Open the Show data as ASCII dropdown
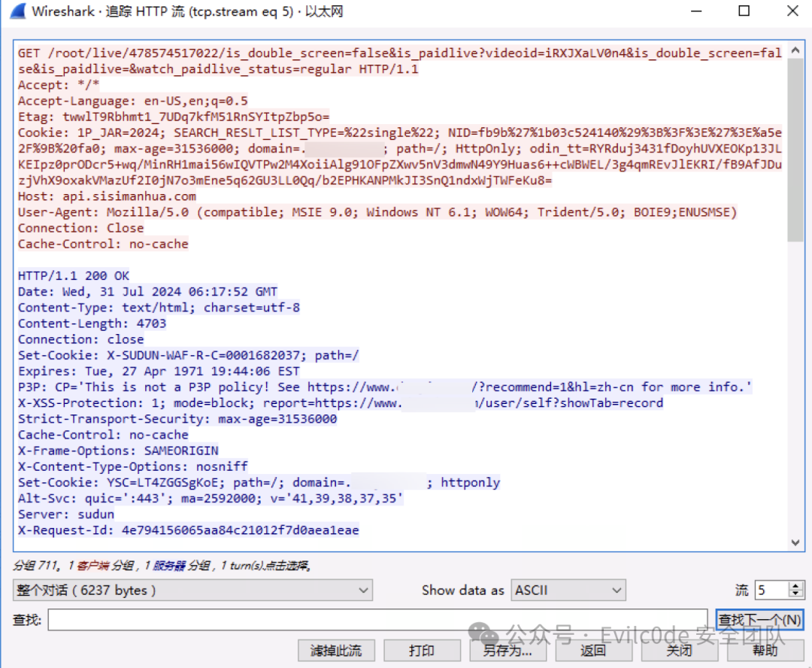812x668 pixels. (568, 591)
